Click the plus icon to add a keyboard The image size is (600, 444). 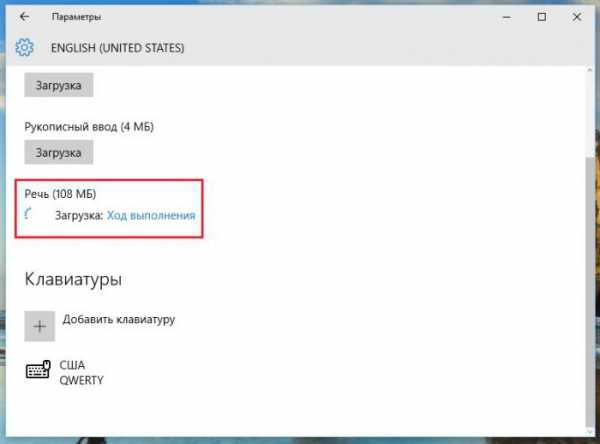click(x=40, y=326)
